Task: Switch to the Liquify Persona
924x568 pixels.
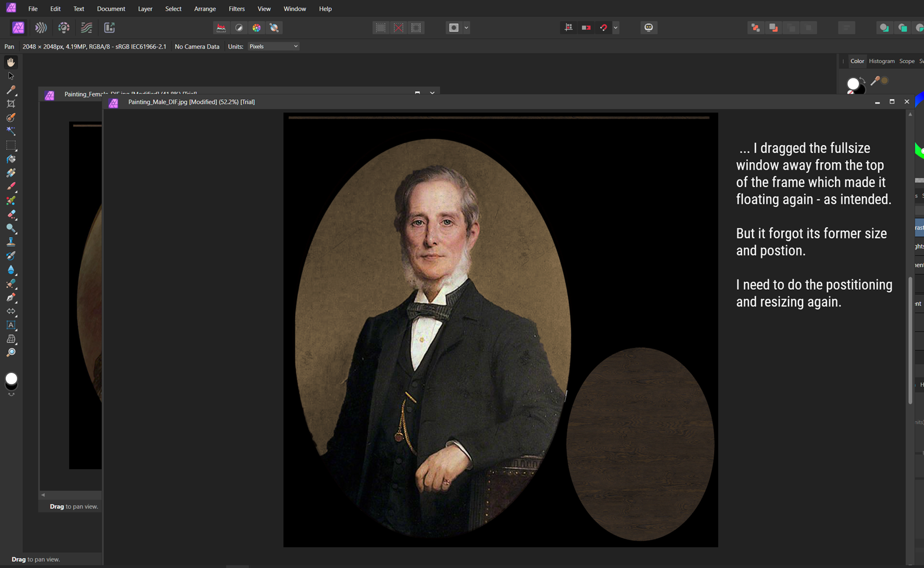Action: [41, 27]
